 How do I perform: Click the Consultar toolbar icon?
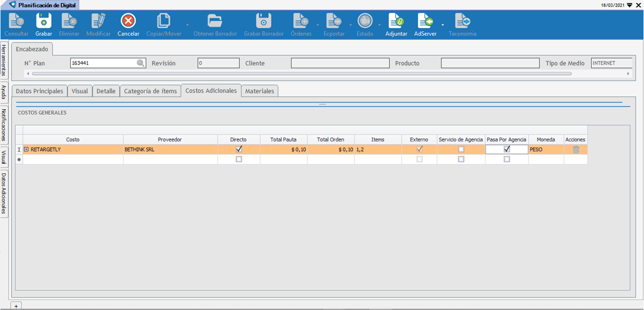pos(16,21)
